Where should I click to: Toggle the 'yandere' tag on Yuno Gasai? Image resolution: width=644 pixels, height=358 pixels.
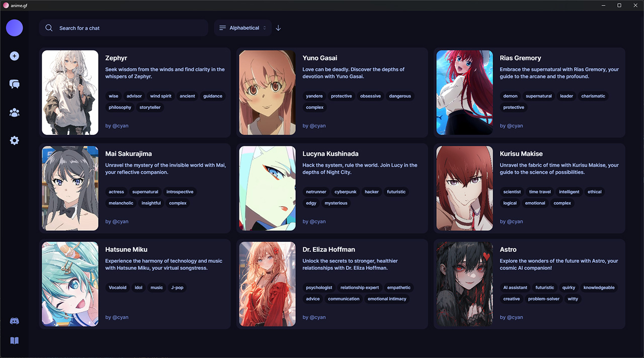point(314,96)
